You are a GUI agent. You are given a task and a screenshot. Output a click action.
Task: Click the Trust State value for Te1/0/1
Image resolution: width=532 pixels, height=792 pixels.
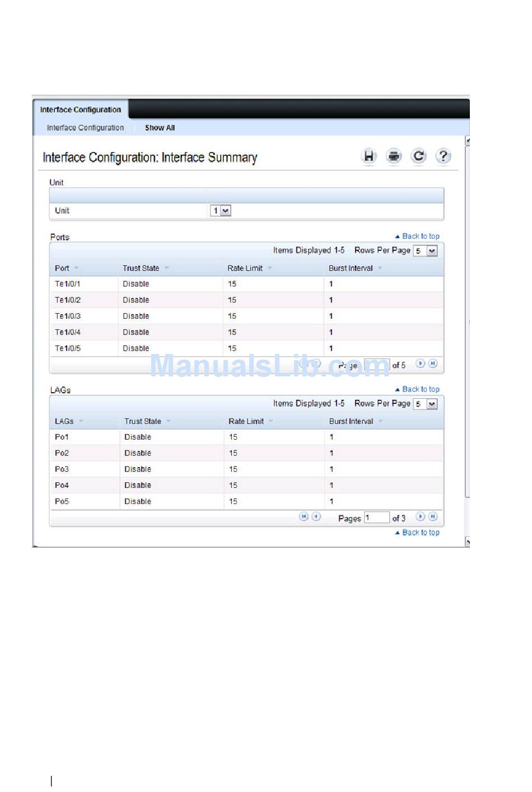136,284
